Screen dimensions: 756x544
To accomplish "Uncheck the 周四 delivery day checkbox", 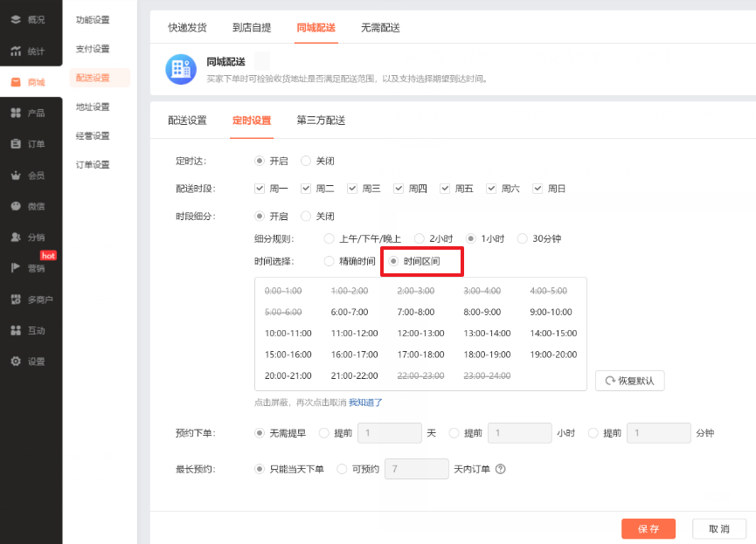I will coord(399,189).
